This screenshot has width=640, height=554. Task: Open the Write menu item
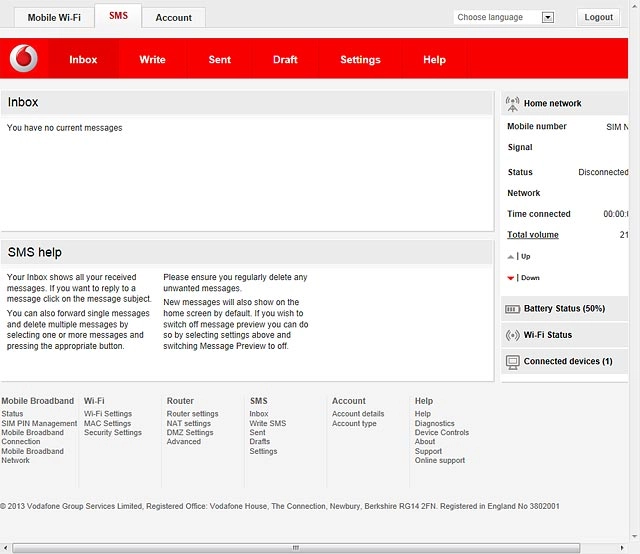pos(152,60)
